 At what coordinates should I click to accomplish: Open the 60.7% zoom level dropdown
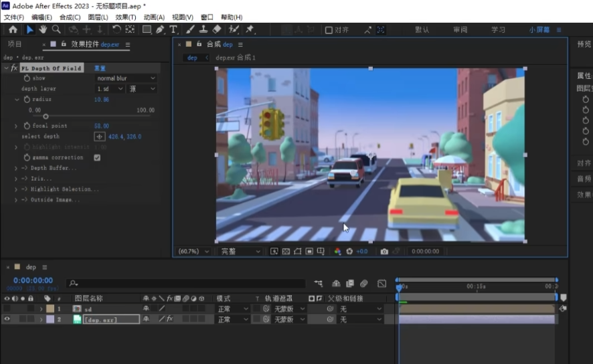click(193, 252)
